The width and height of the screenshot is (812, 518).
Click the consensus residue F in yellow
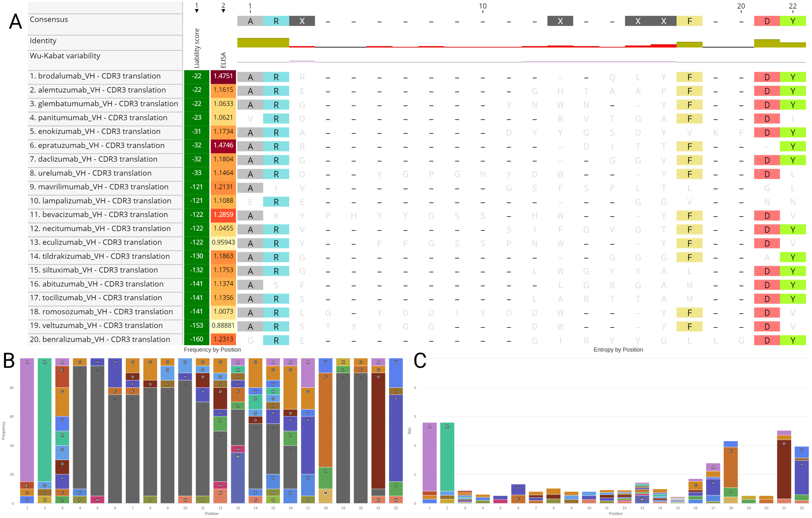tap(690, 21)
